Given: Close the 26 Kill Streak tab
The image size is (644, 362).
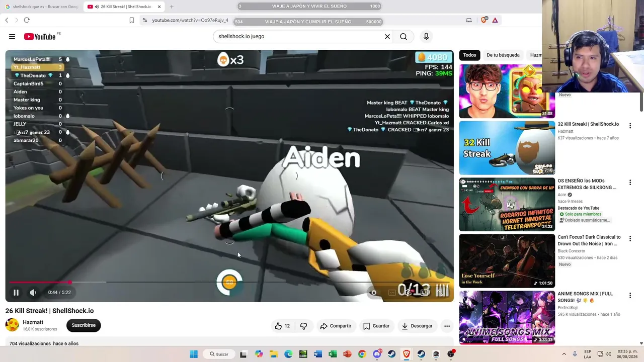Looking at the screenshot, I should pyautogui.click(x=159, y=7).
